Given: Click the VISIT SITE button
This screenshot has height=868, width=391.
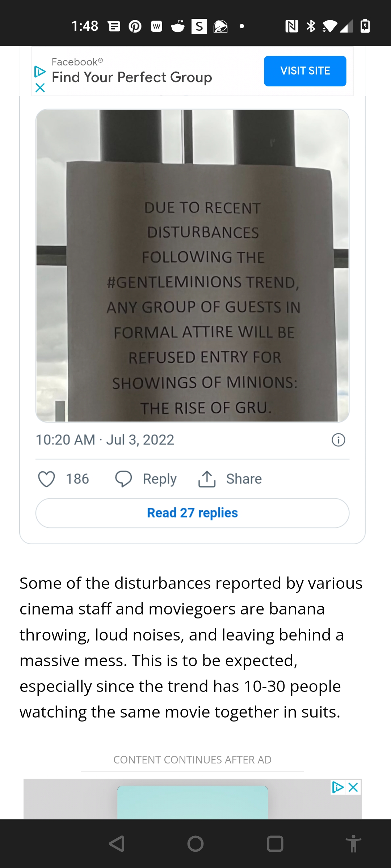Looking at the screenshot, I should (305, 71).
